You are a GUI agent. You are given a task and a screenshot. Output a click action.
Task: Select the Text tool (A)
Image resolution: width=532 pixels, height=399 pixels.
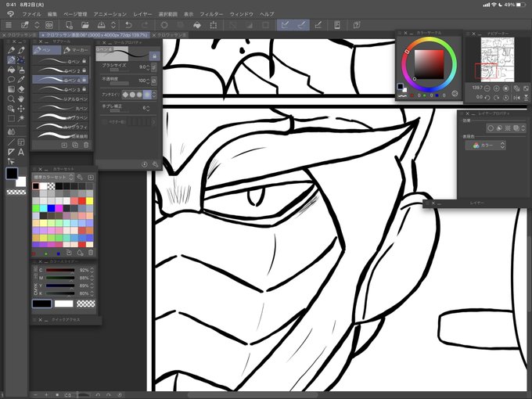point(21,152)
